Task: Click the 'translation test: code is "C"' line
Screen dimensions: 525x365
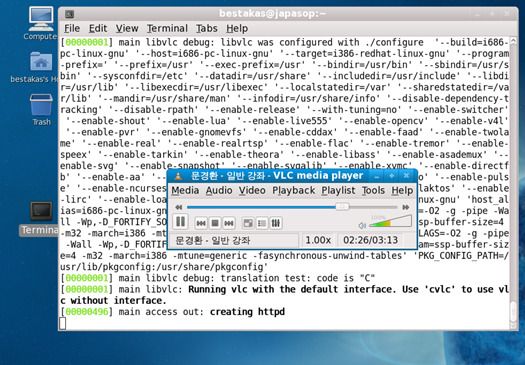Action: (x=218, y=278)
